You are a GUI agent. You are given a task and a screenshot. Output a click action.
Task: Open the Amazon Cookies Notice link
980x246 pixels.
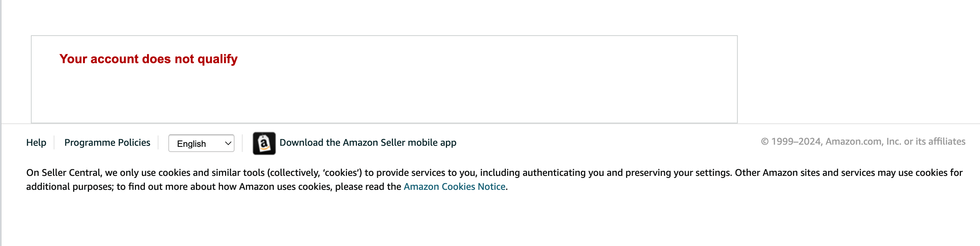(455, 186)
